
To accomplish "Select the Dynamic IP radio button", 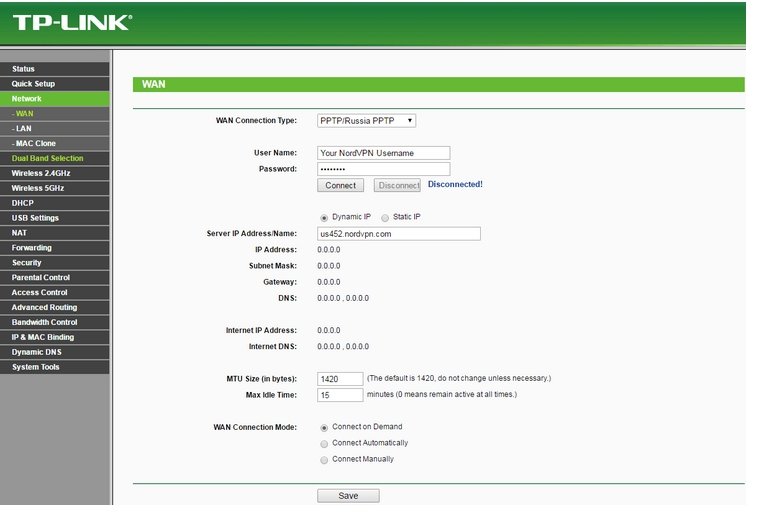I will coord(324,218).
